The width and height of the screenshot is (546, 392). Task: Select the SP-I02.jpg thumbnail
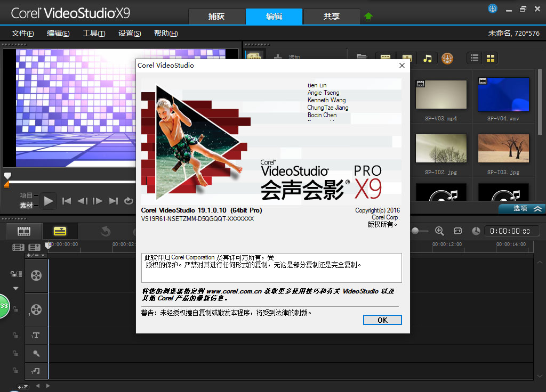(x=441, y=148)
